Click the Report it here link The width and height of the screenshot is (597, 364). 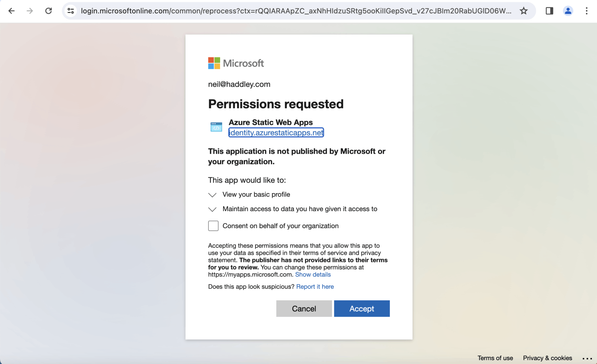coord(315,287)
